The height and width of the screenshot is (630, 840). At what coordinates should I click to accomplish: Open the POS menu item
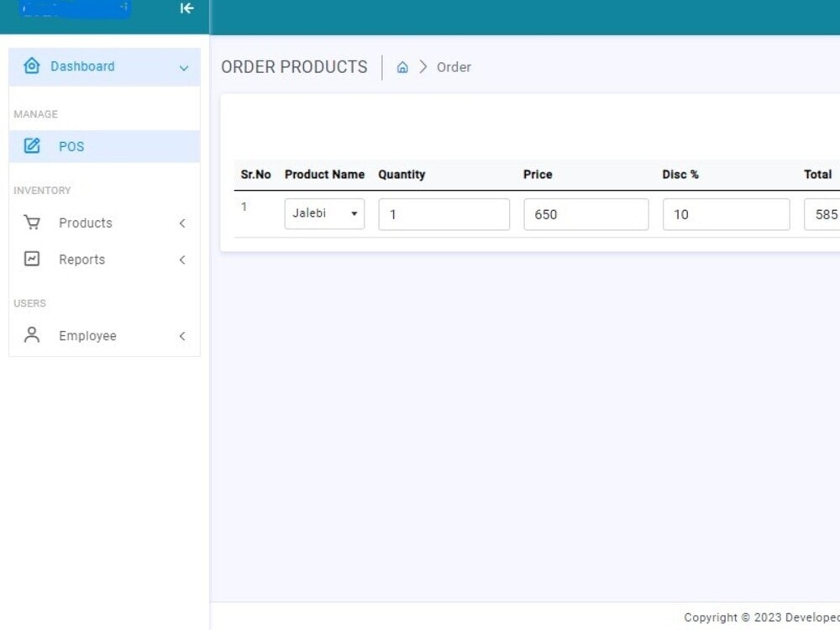(71, 145)
